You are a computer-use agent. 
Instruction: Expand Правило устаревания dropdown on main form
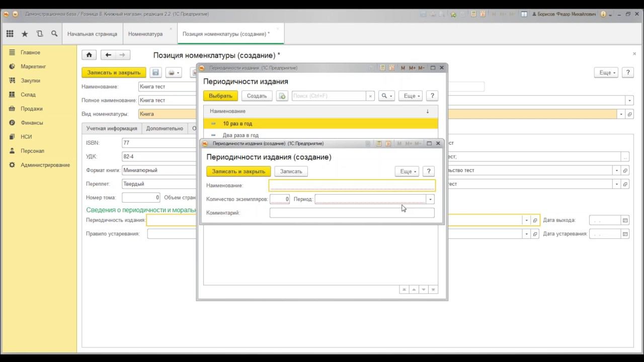pyautogui.click(x=526, y=234)
